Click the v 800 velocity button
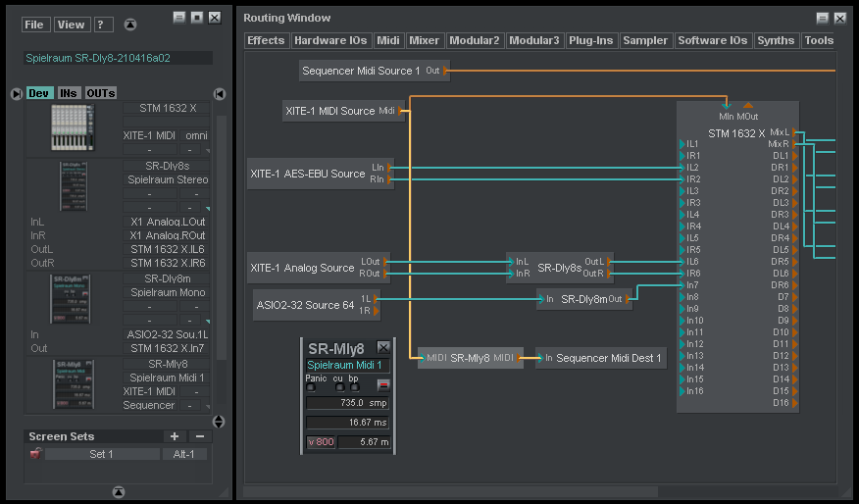This screenshot has width=859, height=504. [321, 442]
